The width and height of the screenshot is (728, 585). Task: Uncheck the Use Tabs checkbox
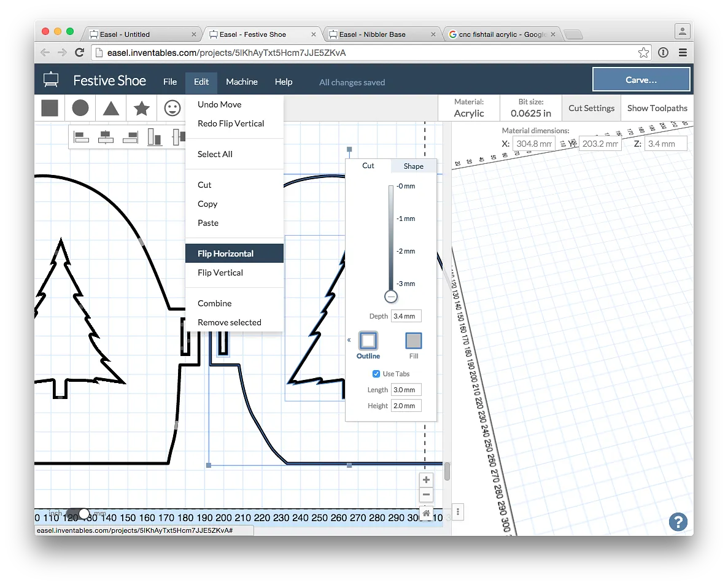click(x=376, y=374)
